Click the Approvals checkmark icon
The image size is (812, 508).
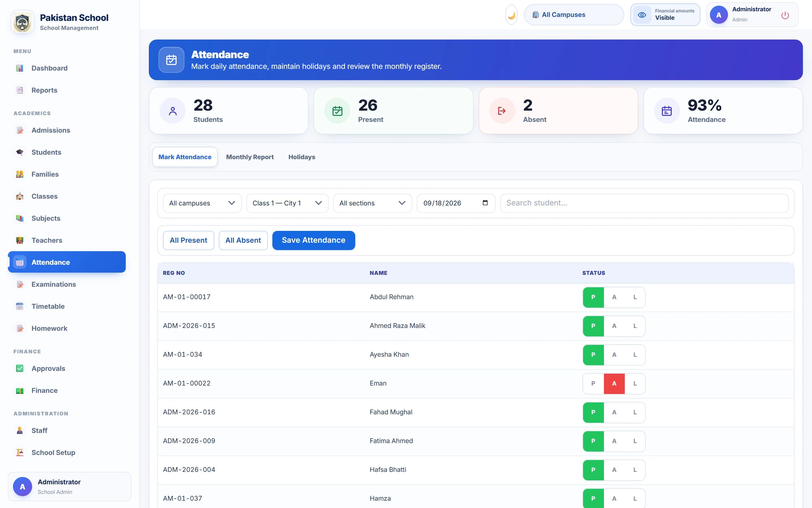tap(20, 368)
